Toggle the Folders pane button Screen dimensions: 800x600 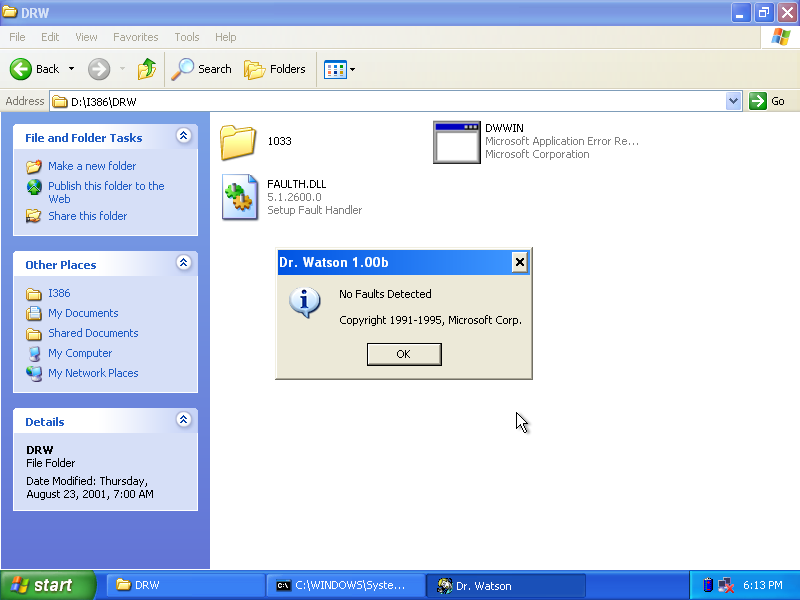(275, 69)
